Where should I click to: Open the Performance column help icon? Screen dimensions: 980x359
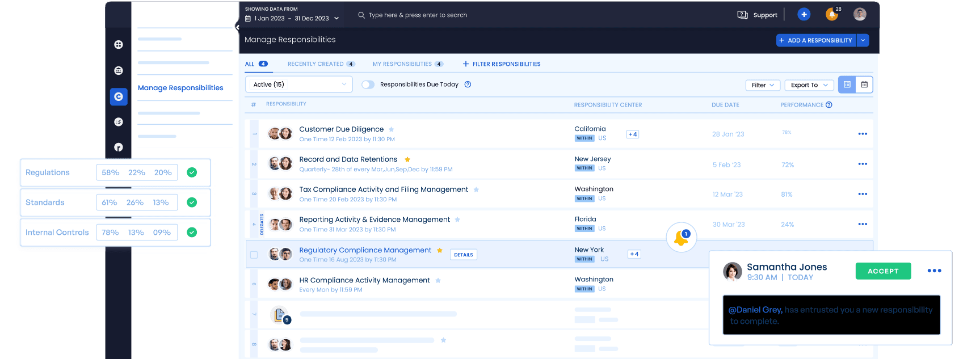click(829, 105)
